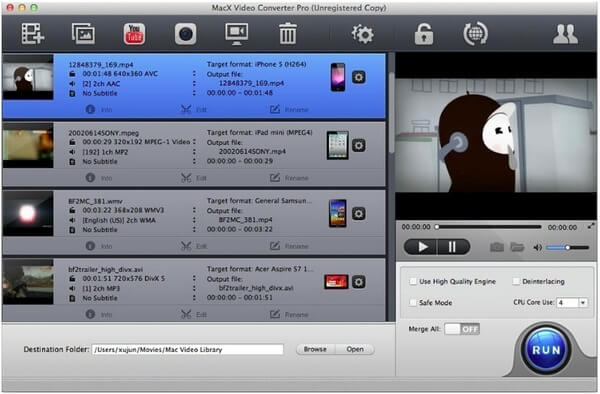Pause the preview video
Image resolution: width=600 pixels, height=394 pixels.
[453, 247]
